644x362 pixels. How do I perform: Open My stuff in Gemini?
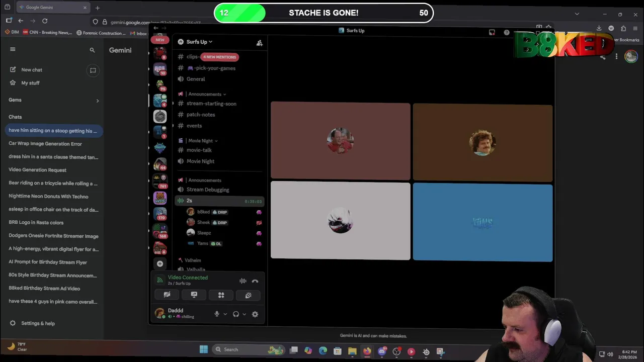(30, 83)
